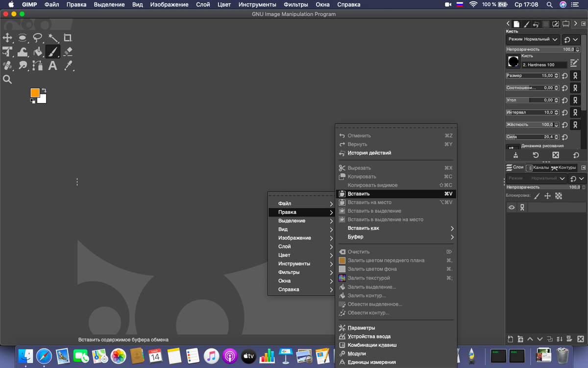Switch to the Слои layers tab

(515, 167)
